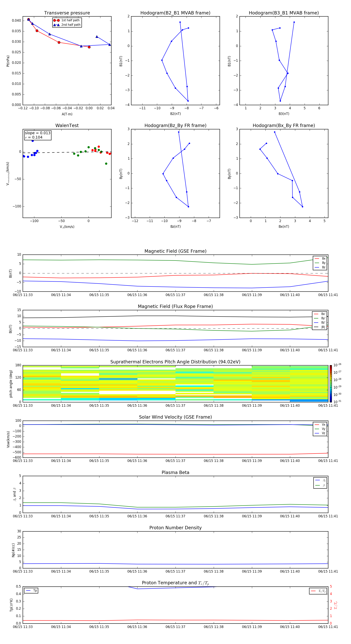Click the 'B3(nT)' x-axis label

pos(284,114)
